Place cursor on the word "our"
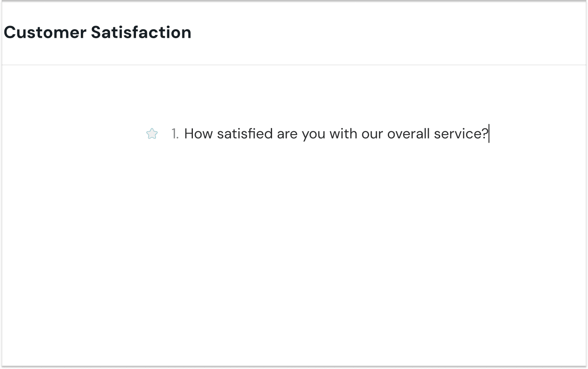This screenshot has height=369, width=588. (x=372, y=134)
